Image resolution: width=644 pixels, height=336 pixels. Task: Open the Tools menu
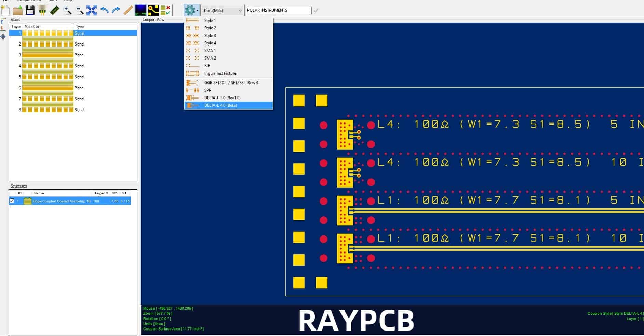[52, 1]
